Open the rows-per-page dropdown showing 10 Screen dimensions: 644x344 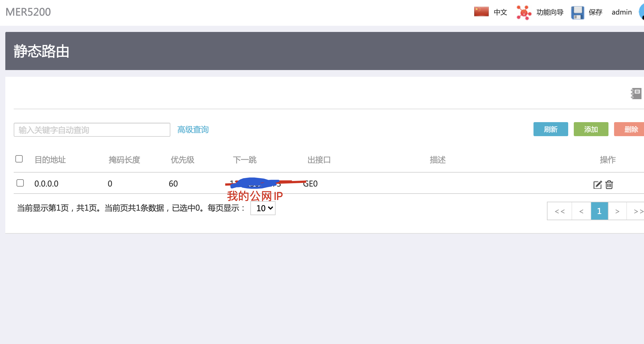[x=263, y=208]
